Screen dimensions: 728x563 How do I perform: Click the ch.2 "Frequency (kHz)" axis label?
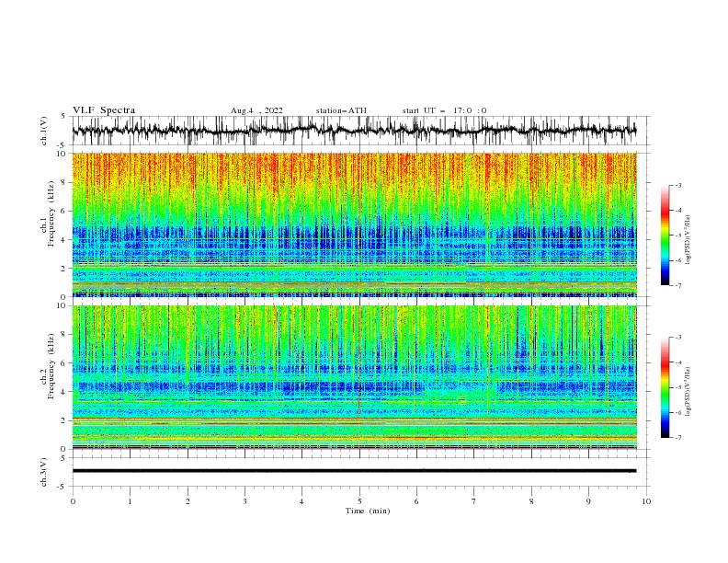pos(51,366)
